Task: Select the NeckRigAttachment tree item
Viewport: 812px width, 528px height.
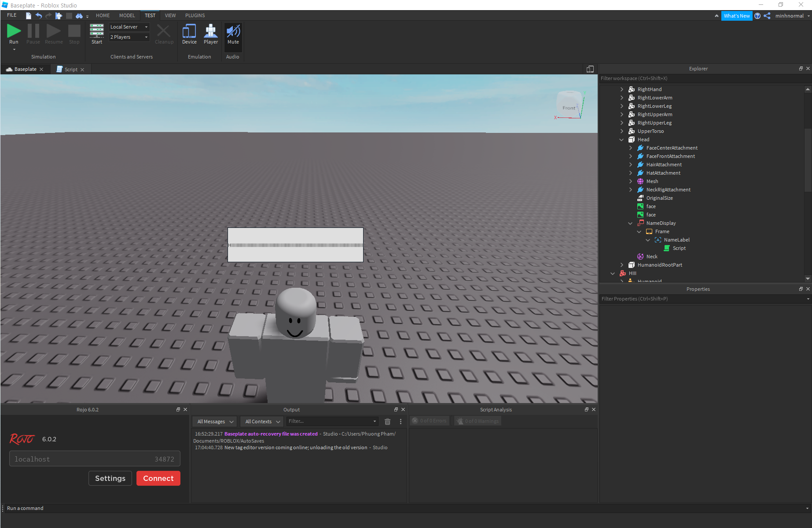Action: pyautogui.click(x=669, y=190)
